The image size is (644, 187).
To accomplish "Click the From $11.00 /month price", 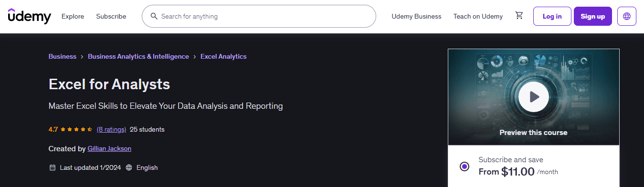I will tap(518, 171).
